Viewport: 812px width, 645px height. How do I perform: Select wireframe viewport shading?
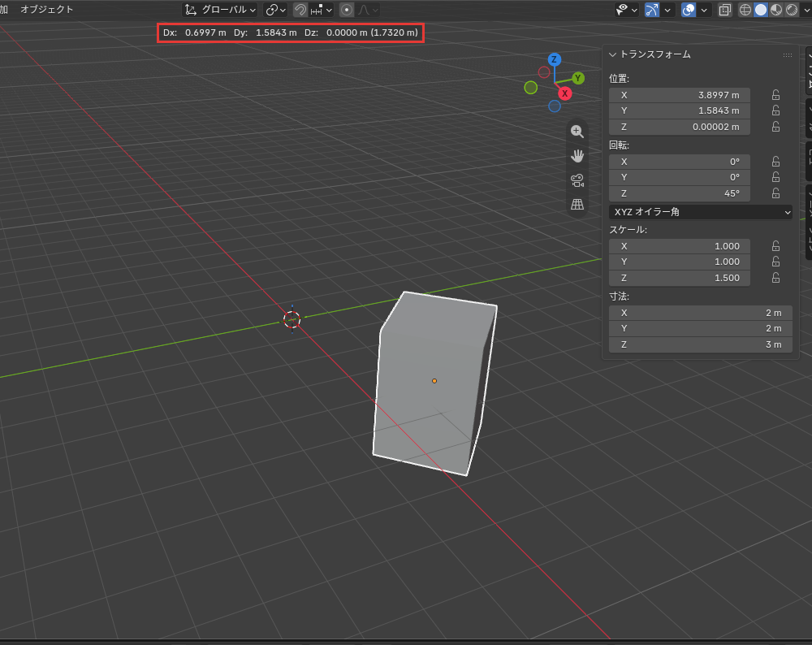[x=745, y=10]
